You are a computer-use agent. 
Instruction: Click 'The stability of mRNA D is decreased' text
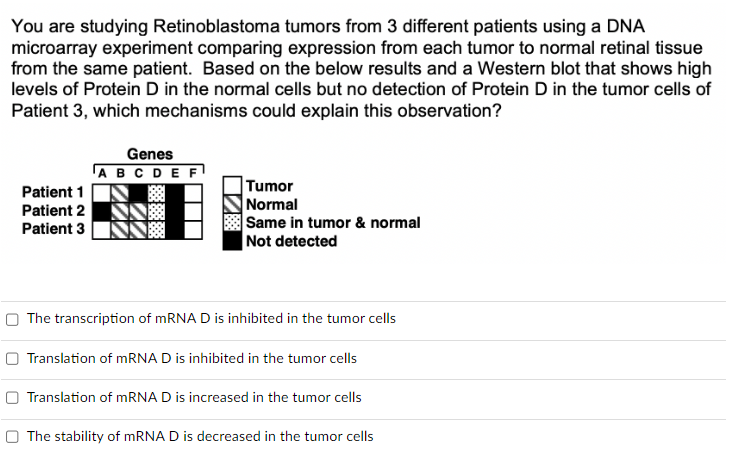(200, 436)
